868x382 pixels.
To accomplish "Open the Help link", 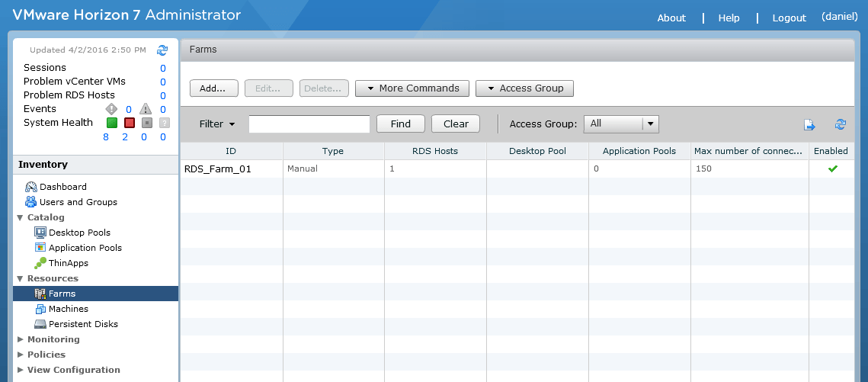I will (729, 18).
